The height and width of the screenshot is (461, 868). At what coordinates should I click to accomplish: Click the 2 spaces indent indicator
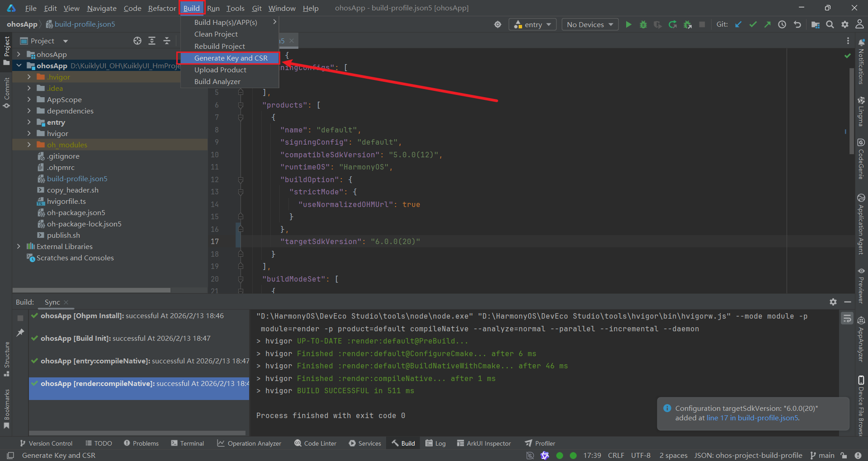(x=673, y=455)
